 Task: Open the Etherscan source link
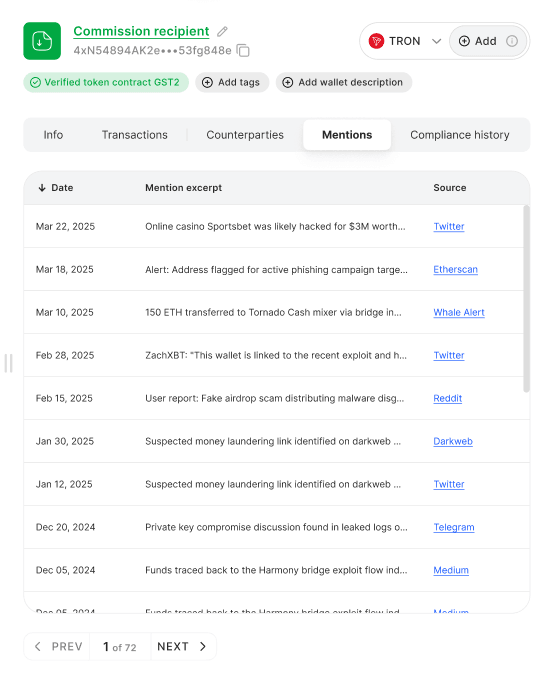click(x=455, y=269)
